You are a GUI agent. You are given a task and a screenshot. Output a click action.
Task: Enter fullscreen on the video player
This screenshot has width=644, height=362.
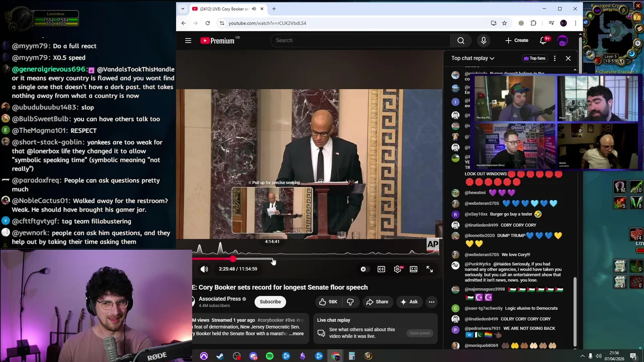430,269
